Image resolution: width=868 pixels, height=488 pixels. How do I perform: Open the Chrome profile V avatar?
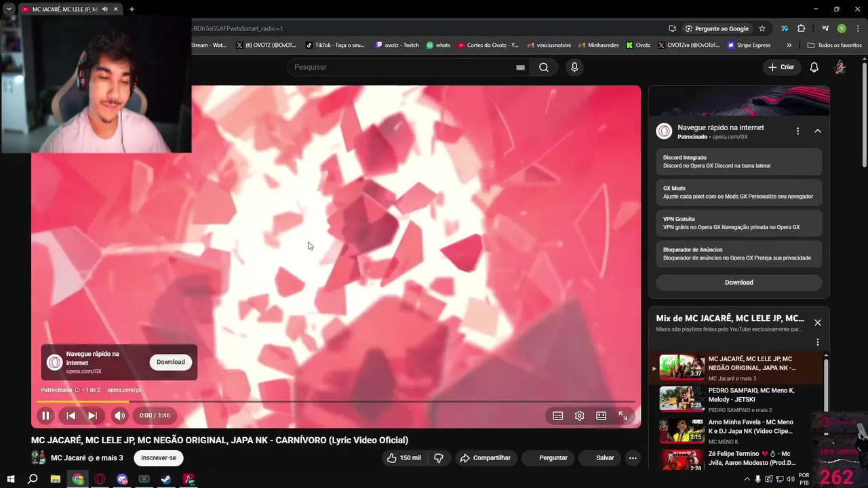[842, 28]
